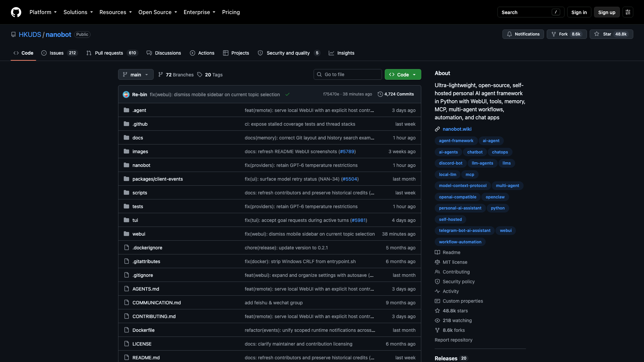Click the model-context-protocol topic tag
This screenshot has width=644, height=362.
click(463, 186)
